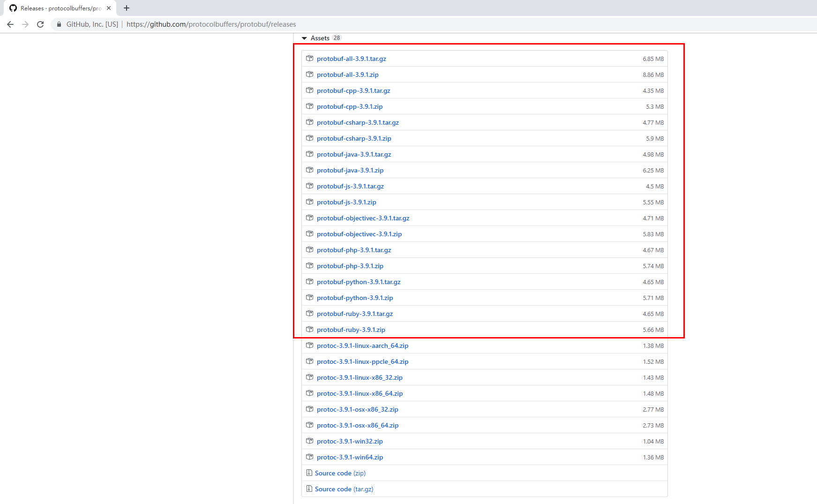Download protobuf-php-3.9.1.zip
This screenshot has height=504, width=817.
(350, 266)
